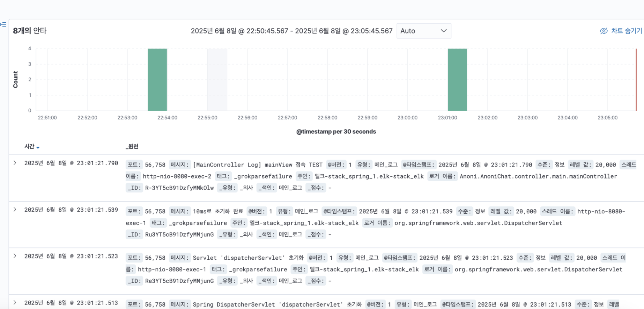Click the Re3YT5cB91DzfyMMjunG document ID
This screenshot has width=644, height=309.
pyautogui.click(x=179, y=281)
